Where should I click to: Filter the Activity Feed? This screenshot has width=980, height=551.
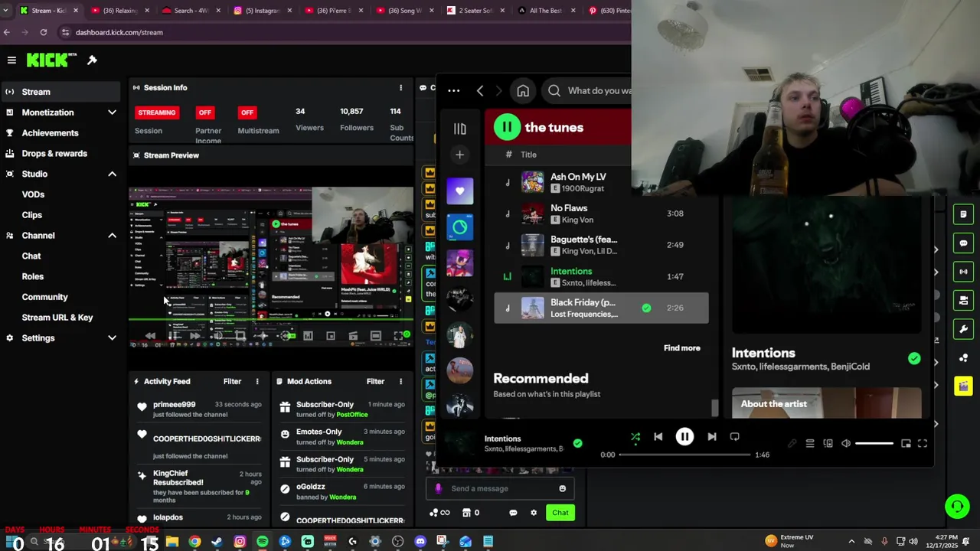coord(232,381)
